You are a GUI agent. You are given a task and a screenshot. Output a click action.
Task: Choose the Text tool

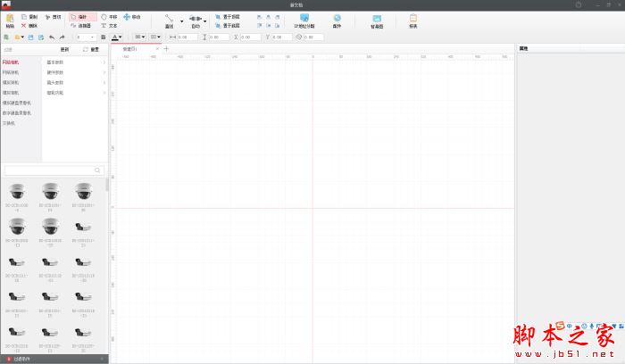pos(109,26)
